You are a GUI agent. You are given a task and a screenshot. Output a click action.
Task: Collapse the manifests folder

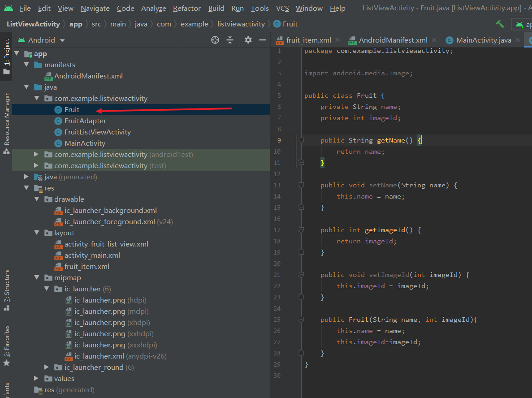26,65
